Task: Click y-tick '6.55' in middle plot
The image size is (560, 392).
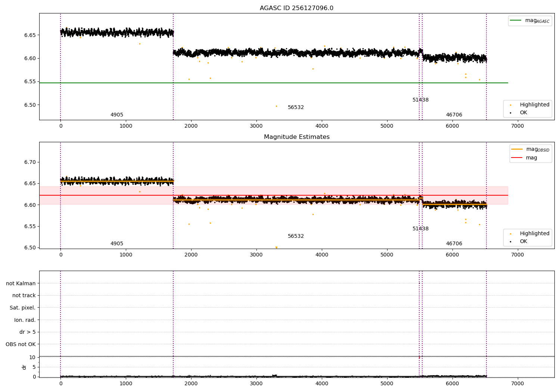Action: click(30, 227)
